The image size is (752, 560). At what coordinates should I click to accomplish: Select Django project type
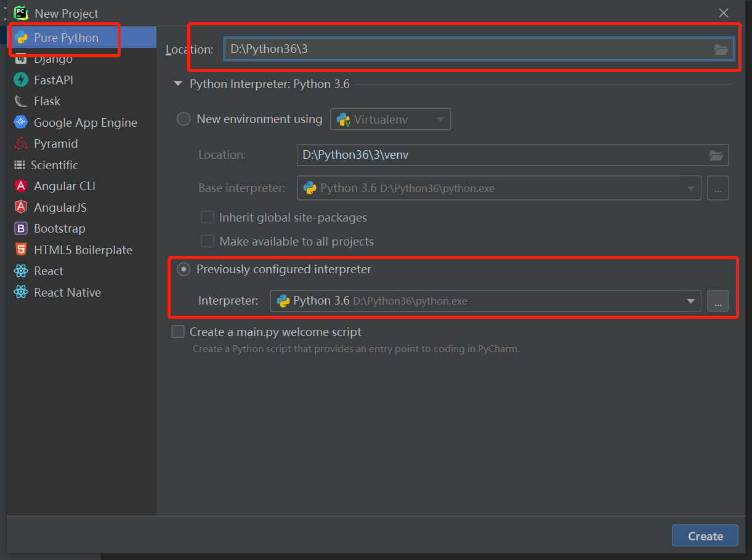(x=81, y=59)
